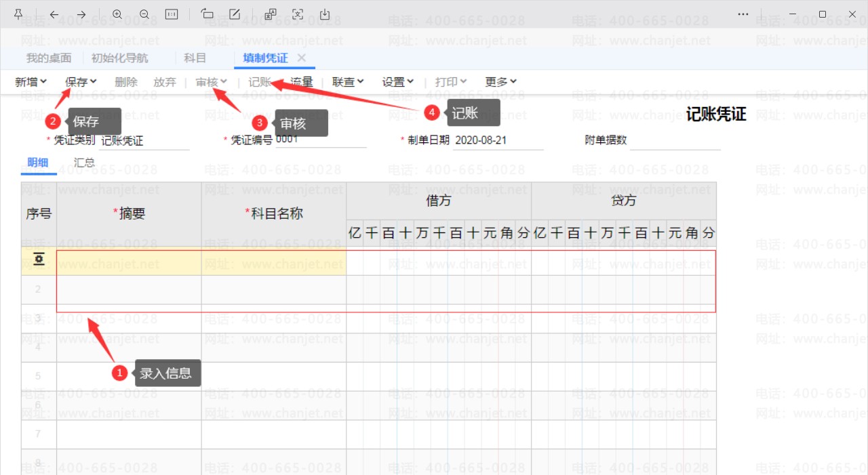Click the 科目名称 cell in first row
Viewport: 868px width, 475px height.
(274, 261)
